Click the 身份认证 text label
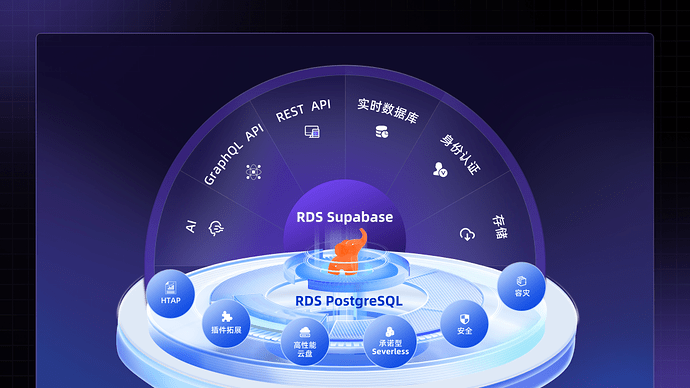The width and height of the screenshot is (690, 388). point(460,154)
